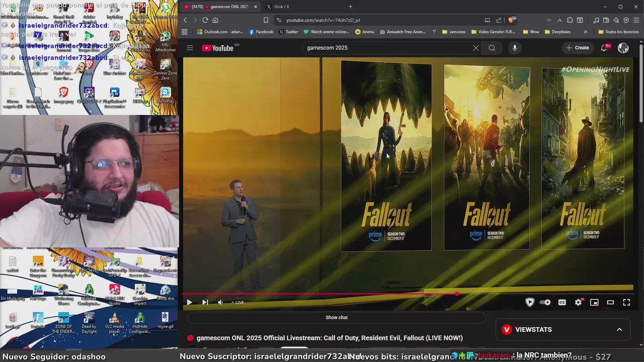644x362 pixels.
Task: Open the browser home page
Action: point(215,20)
